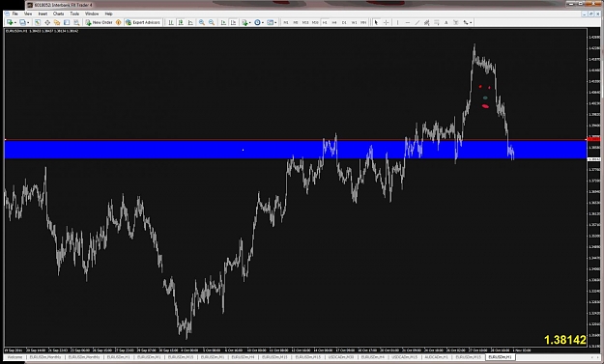Open the File menu
This screenshot has height=364, width=604.
15,14
